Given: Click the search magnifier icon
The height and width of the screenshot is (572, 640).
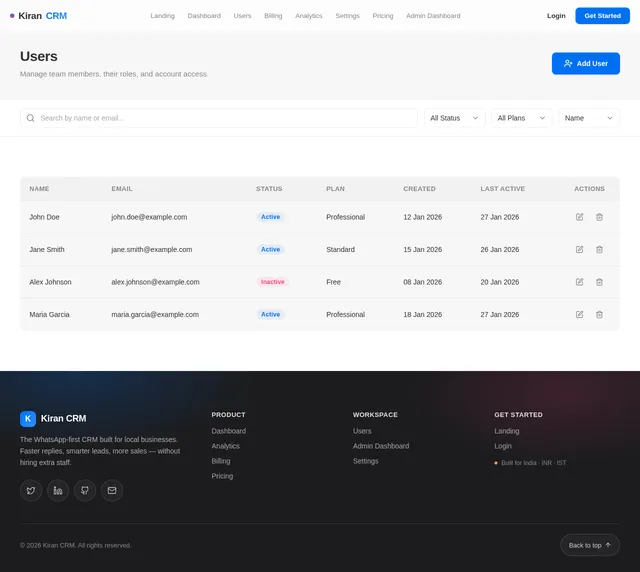Looking at the screenshot, I should point(31,118).
